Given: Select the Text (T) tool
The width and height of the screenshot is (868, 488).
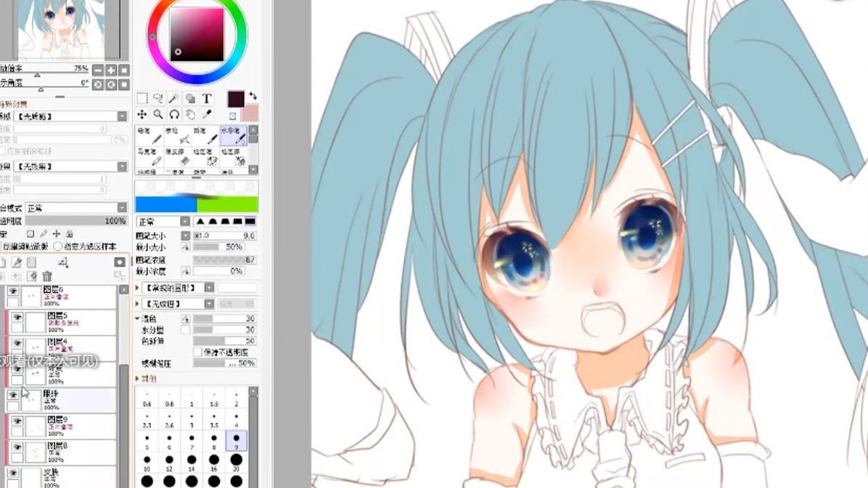Looking at the screenshot, I should click(207, 99).
